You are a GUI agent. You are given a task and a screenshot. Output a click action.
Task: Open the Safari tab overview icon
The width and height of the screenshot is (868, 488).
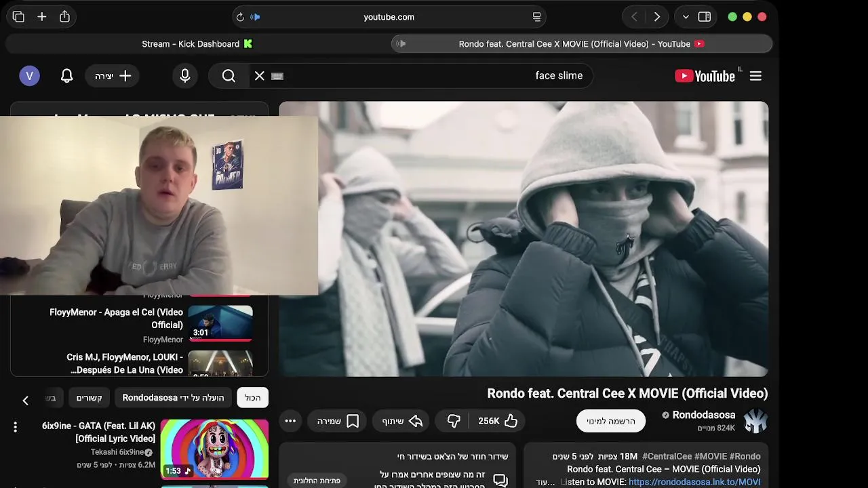coord(18,17)
